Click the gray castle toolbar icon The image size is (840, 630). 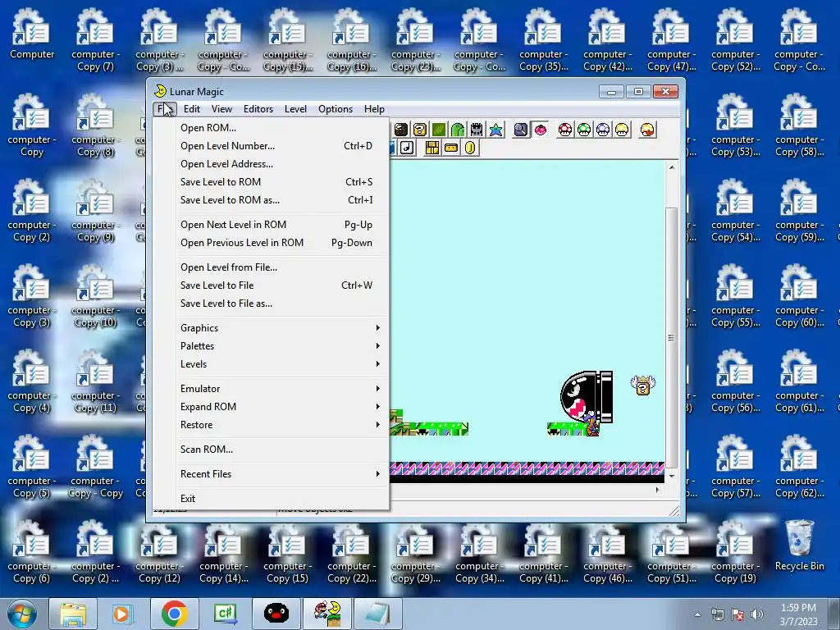coord(477,130)
